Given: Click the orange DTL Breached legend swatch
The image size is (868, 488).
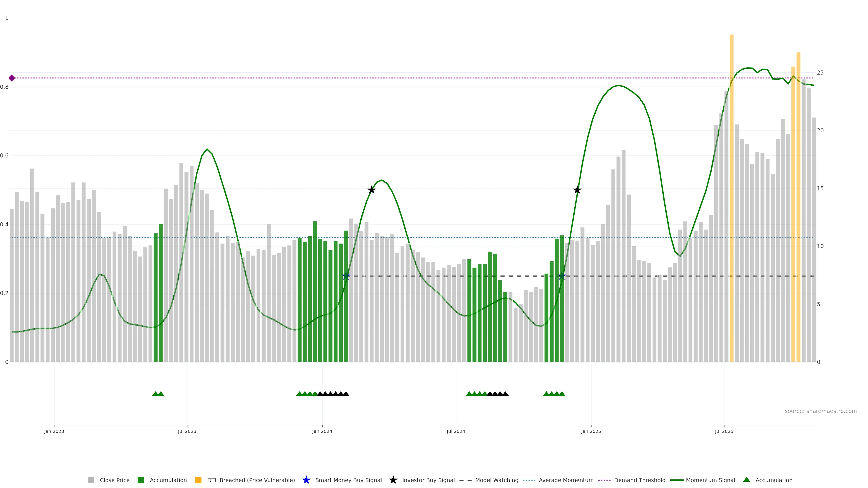Looking at the screenshot, I should pos(198,480).
